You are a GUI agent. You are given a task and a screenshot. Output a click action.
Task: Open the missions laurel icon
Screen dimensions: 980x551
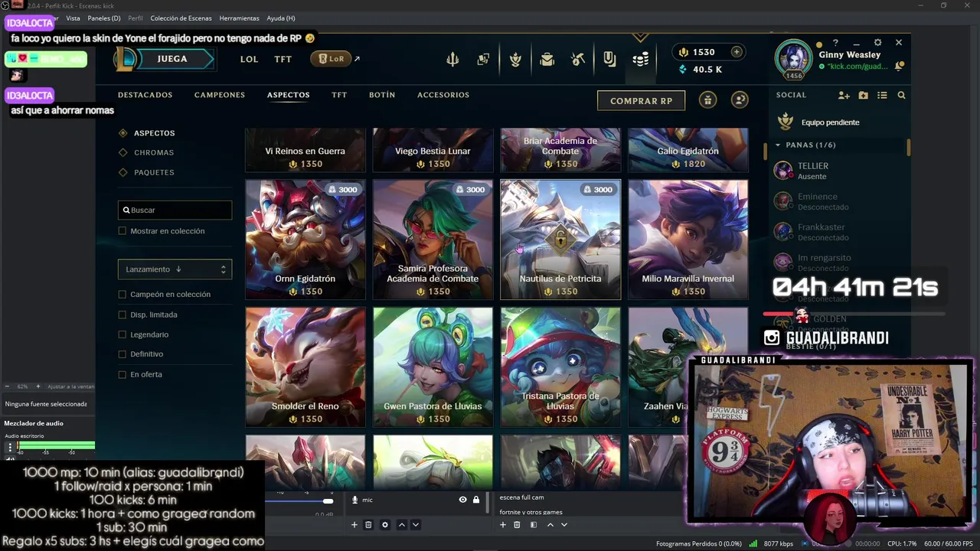[515, 59]
